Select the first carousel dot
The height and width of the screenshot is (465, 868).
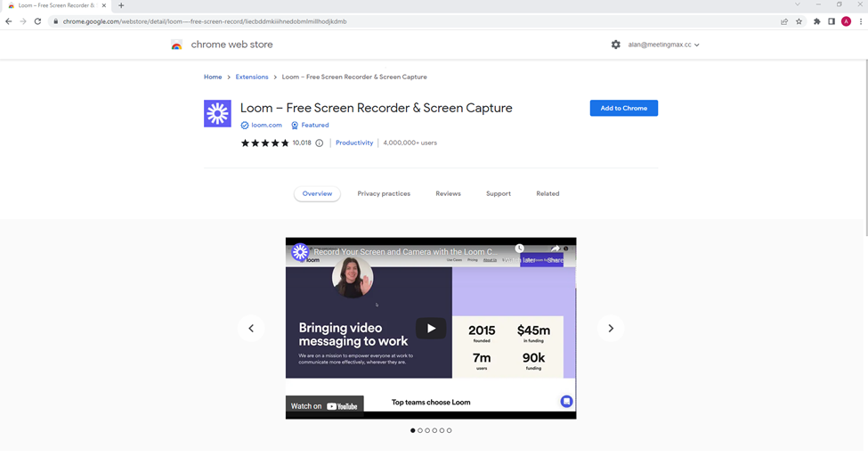tap(412, 430)
